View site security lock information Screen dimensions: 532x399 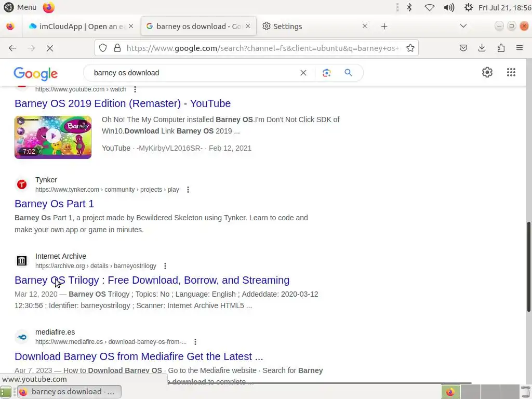[x=117, y=48]
